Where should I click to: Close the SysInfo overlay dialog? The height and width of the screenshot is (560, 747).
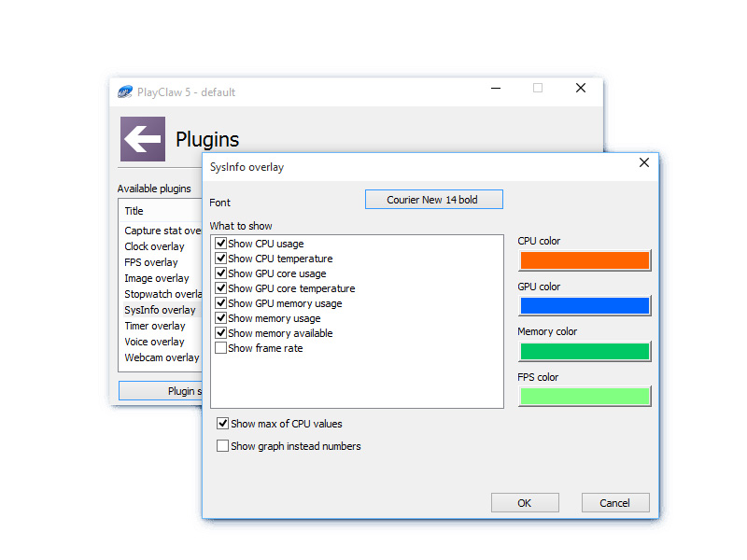[x=643, y=163]
